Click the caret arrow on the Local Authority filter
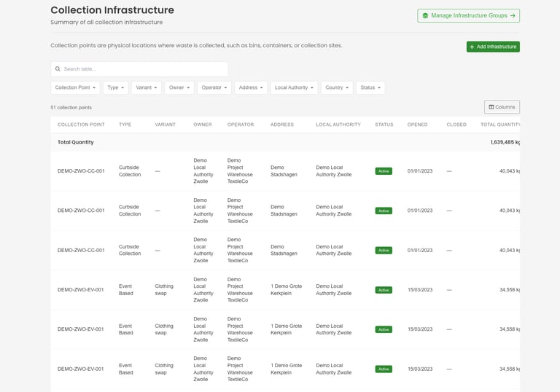The image size is (560, 392). 312,88
